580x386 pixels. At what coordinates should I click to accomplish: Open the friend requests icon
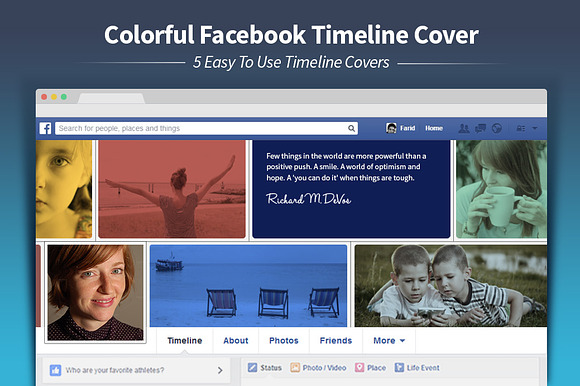click(x=464, y=128)
